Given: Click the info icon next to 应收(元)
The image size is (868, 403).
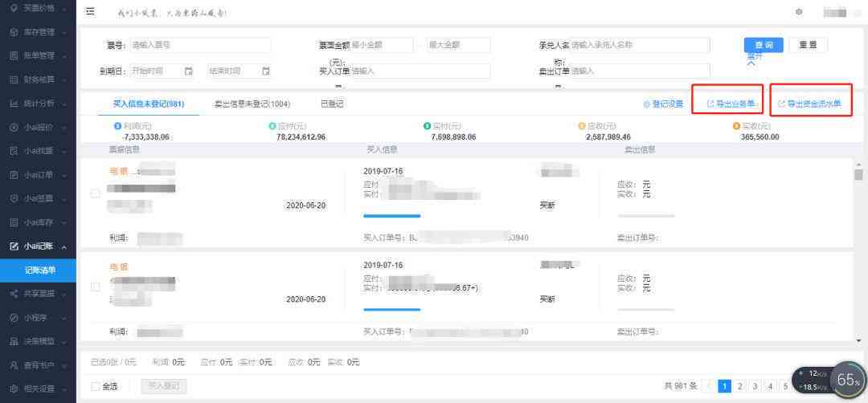Looking at the screenshot, I should [x=581, y=127].
